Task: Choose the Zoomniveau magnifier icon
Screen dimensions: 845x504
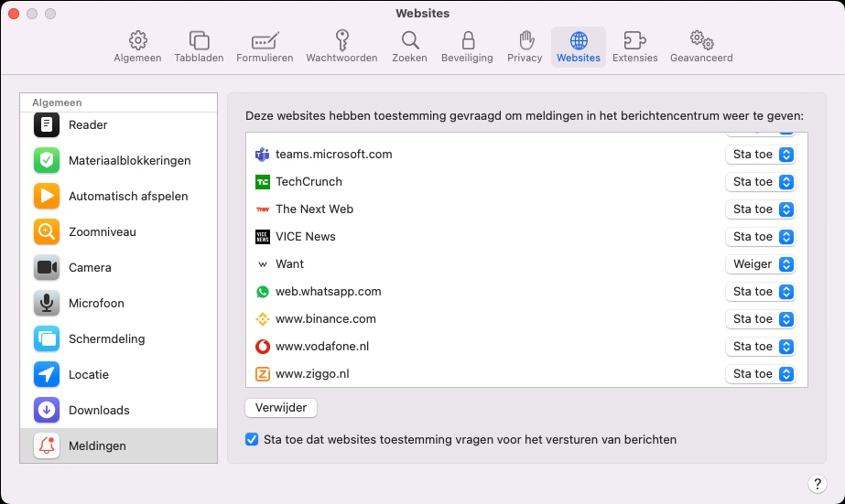Action: pyautogui.click(x=47, y=231)
